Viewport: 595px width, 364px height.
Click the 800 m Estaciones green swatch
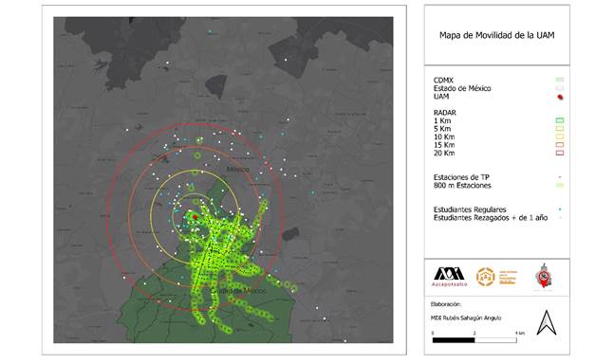[x=560, y=186]
